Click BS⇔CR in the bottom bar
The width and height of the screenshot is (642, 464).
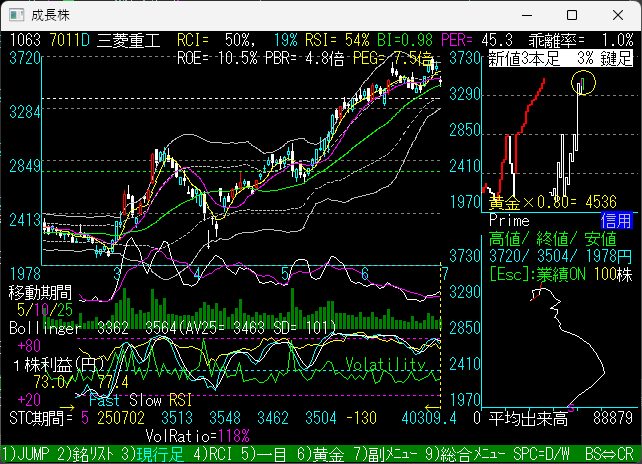[x=609, y=454]
